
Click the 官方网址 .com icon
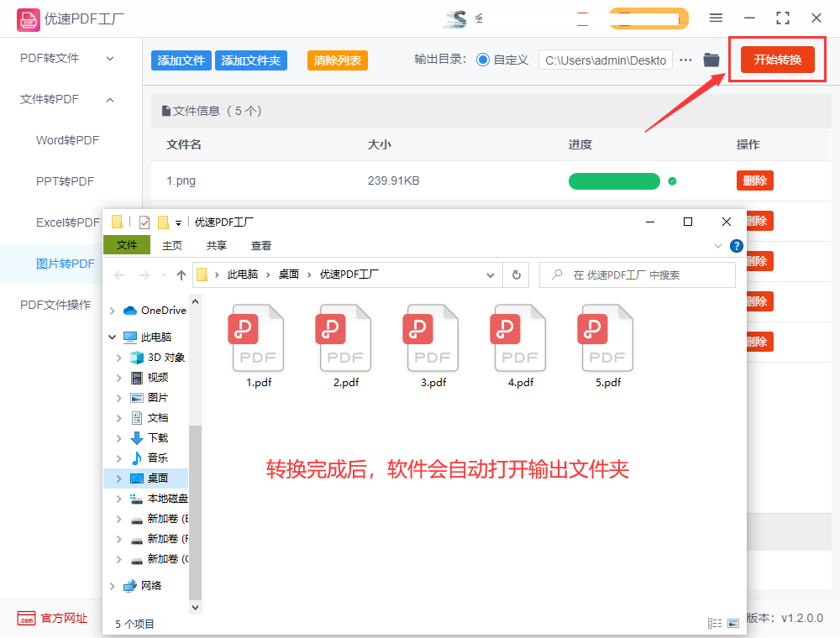click(26, 618)
